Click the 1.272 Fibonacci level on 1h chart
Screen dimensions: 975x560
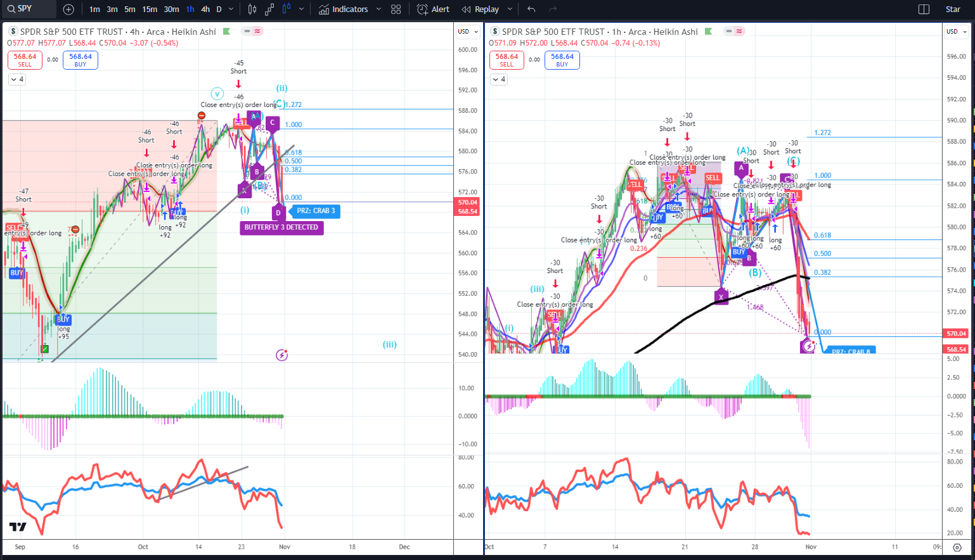tap(823, 133)
